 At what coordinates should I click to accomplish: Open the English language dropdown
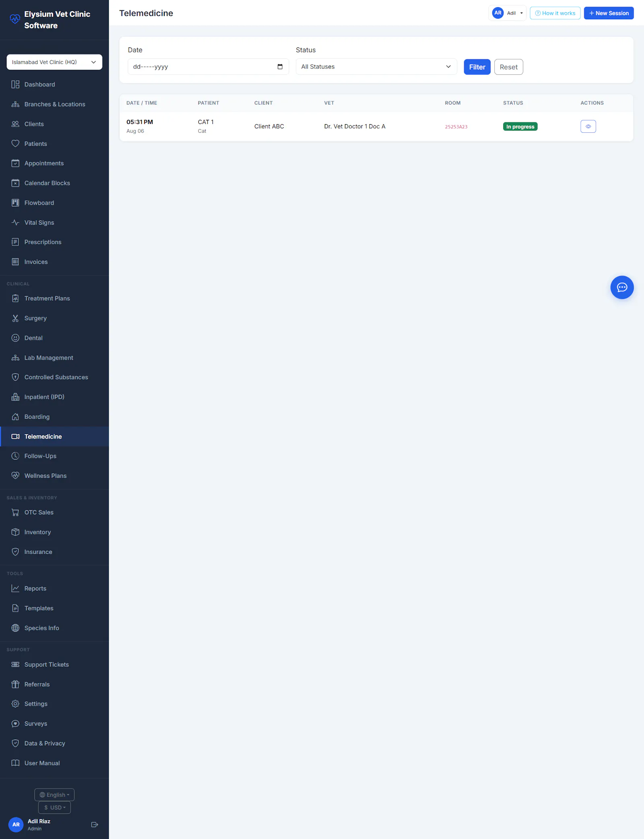click(54, 795)
